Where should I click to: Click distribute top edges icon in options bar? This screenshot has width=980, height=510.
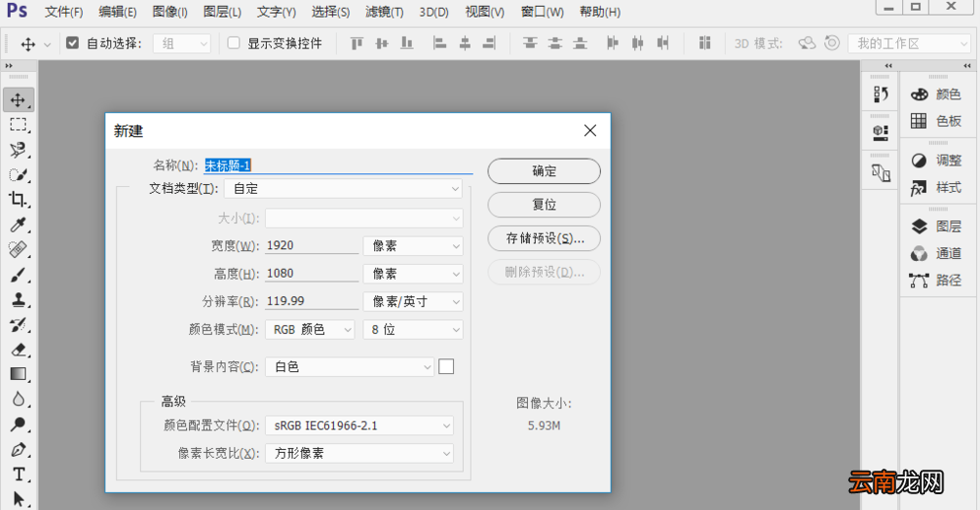coord(530,43)
